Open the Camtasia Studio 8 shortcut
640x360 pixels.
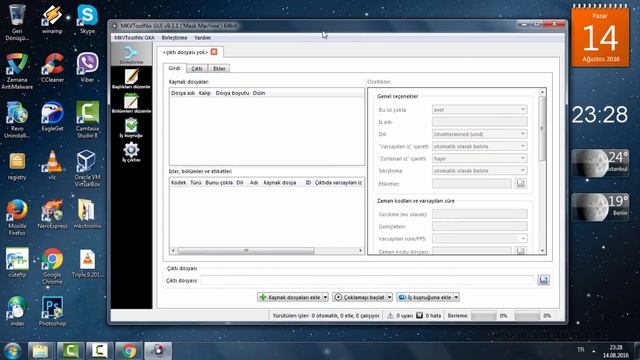point(87,120)
